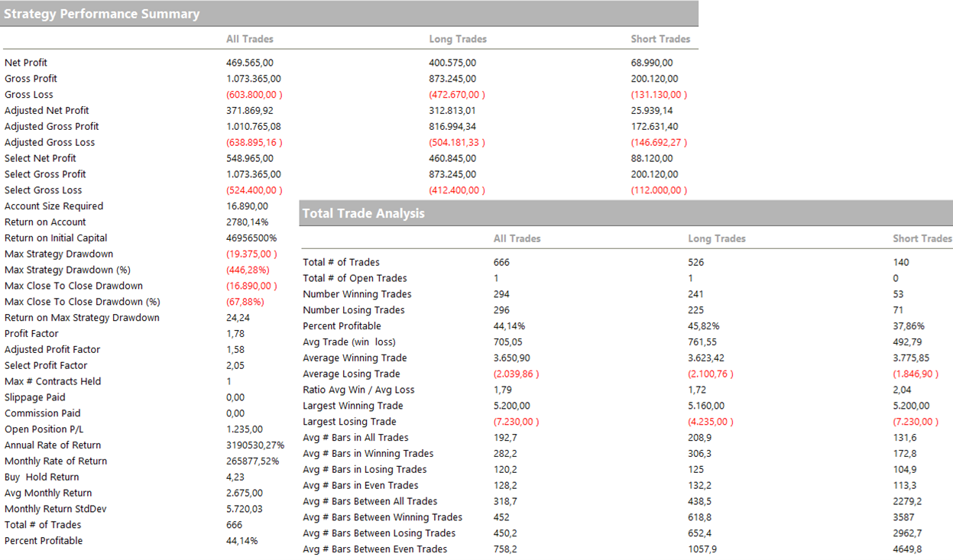The width and height of the screenshot is (953, 560).
Task: Select the Gross Loss row label
Action: click(x=29, y=95)
